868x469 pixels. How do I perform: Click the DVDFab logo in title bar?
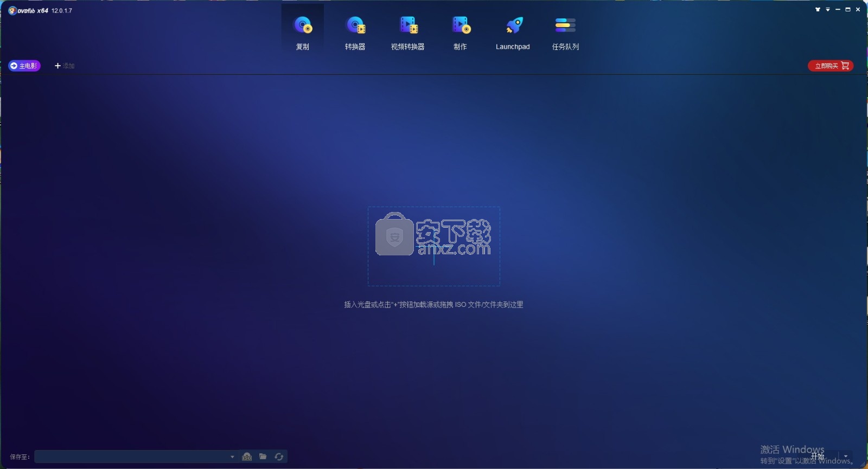click(28, 10)
